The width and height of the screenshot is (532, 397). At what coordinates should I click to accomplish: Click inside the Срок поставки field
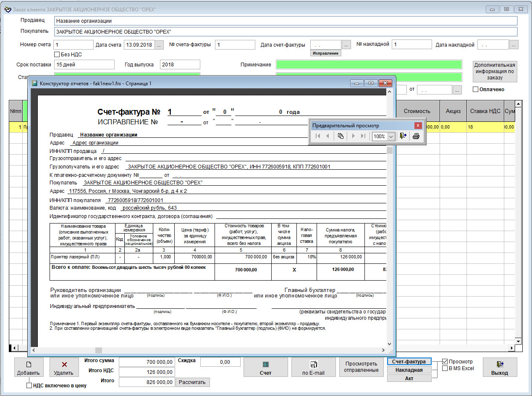click(84, 65)
